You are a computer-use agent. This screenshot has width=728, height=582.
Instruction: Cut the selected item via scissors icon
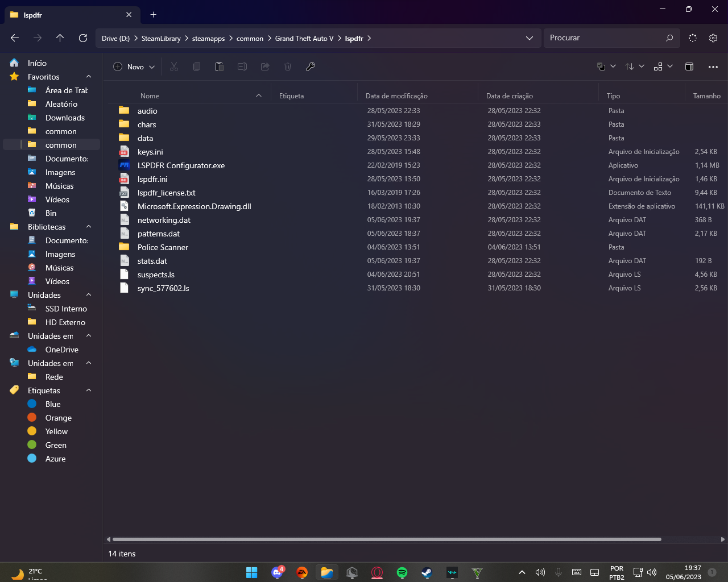coord(174,66)
